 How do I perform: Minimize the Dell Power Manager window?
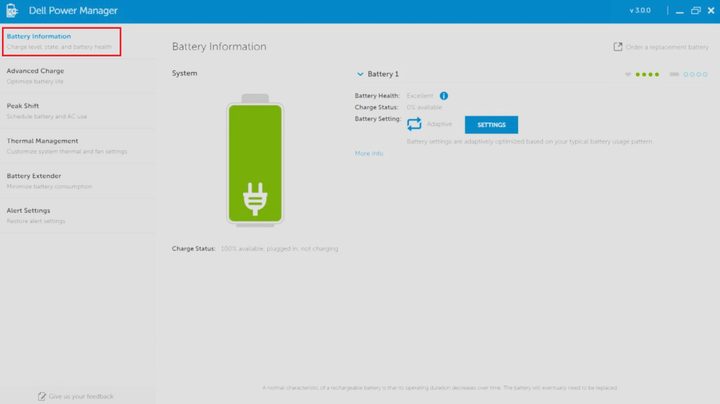point(680,11)
